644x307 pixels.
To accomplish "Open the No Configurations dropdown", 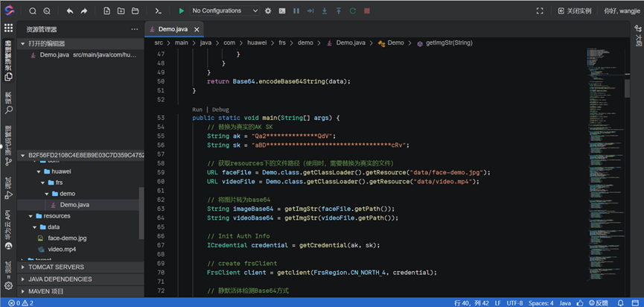I will coord(223,11).
